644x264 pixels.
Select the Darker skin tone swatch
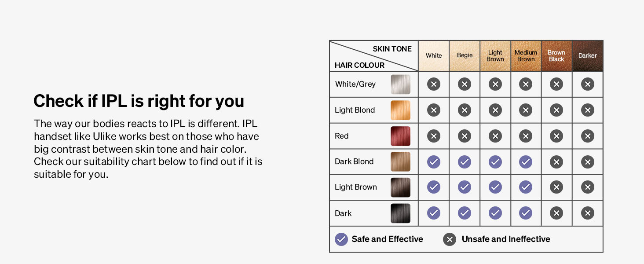(x=588, y=56)
